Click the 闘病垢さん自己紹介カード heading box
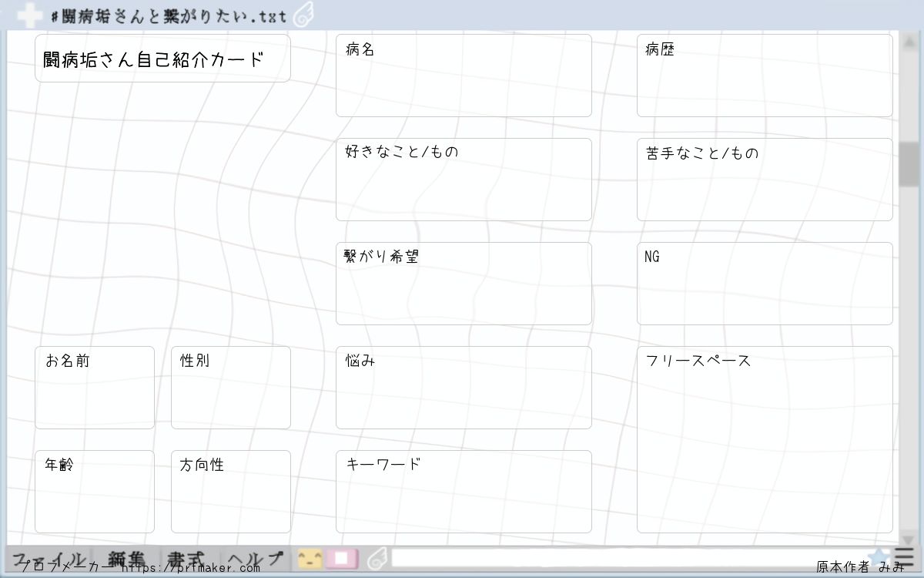Viewport: 924px width, 578px height. click(162, 58)
